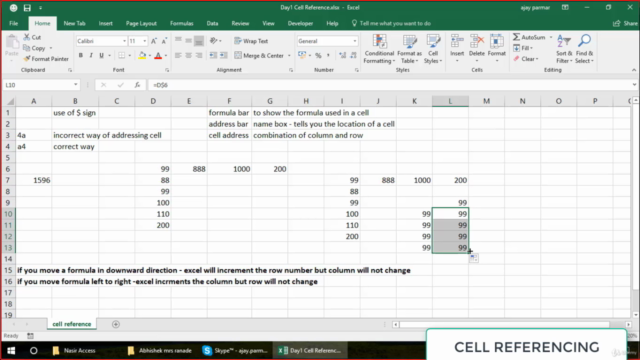This screenshot has height=360, width=640.
Task: Open Sort & Filter icon
Action: pos(563,42)
